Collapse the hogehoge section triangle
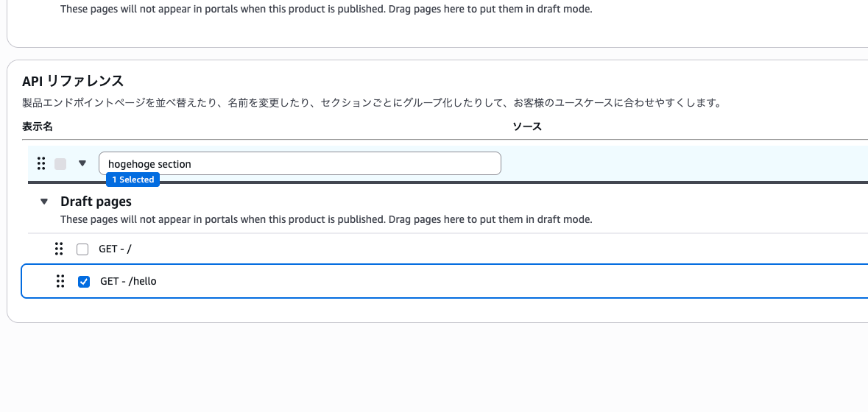 [x=82, y=163]
